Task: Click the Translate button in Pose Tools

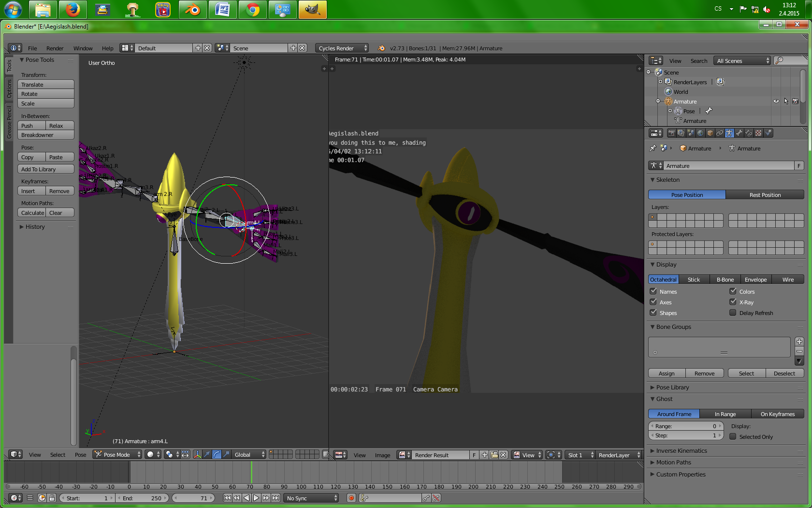Action: click(x=46, y=84)
